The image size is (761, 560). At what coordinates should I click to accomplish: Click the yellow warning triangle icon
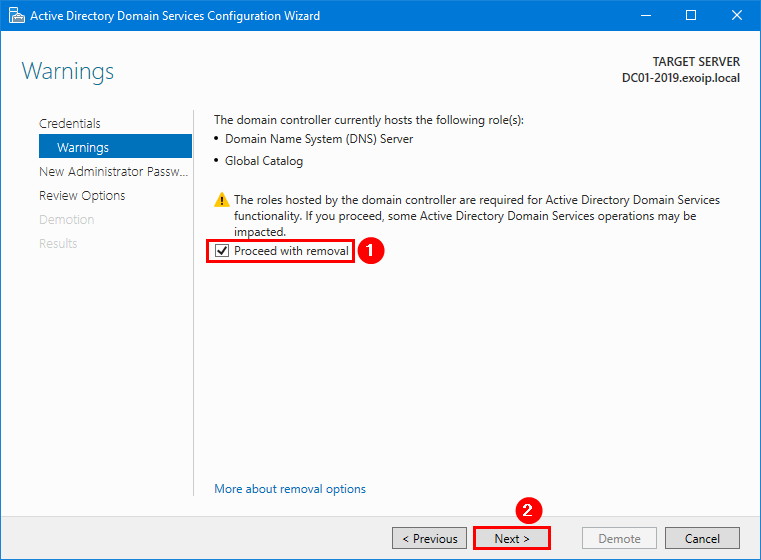click(x=222, y=201)
